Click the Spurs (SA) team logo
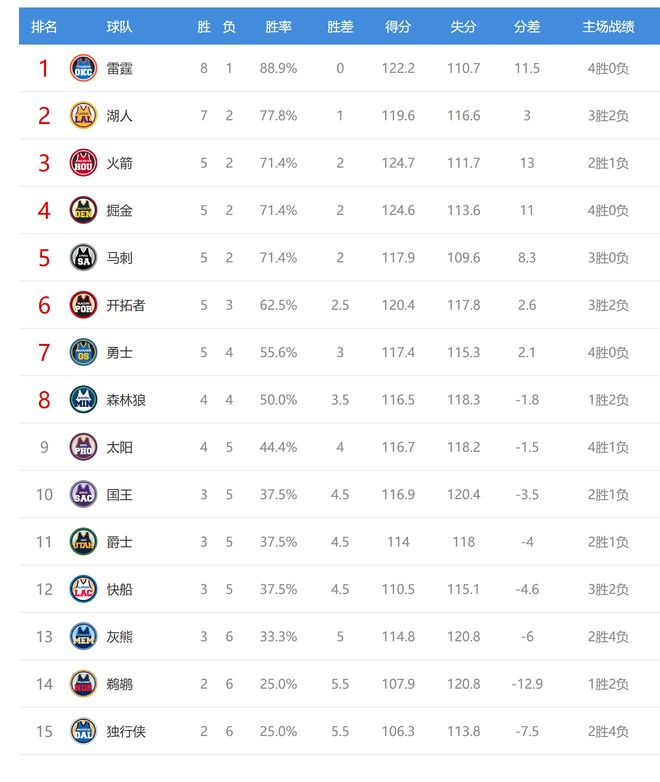Viewport: 660px width, 782px height. 83,258
